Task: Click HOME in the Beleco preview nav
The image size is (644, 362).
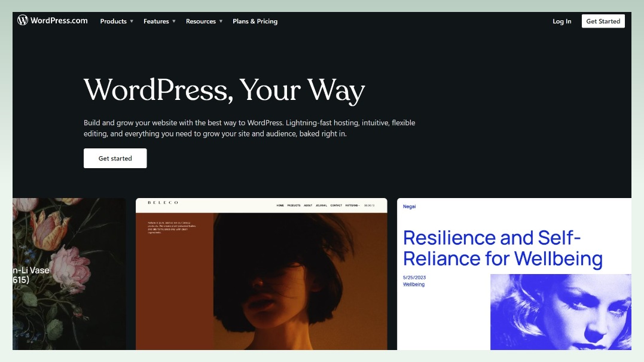Action: [x=280, y=205]
